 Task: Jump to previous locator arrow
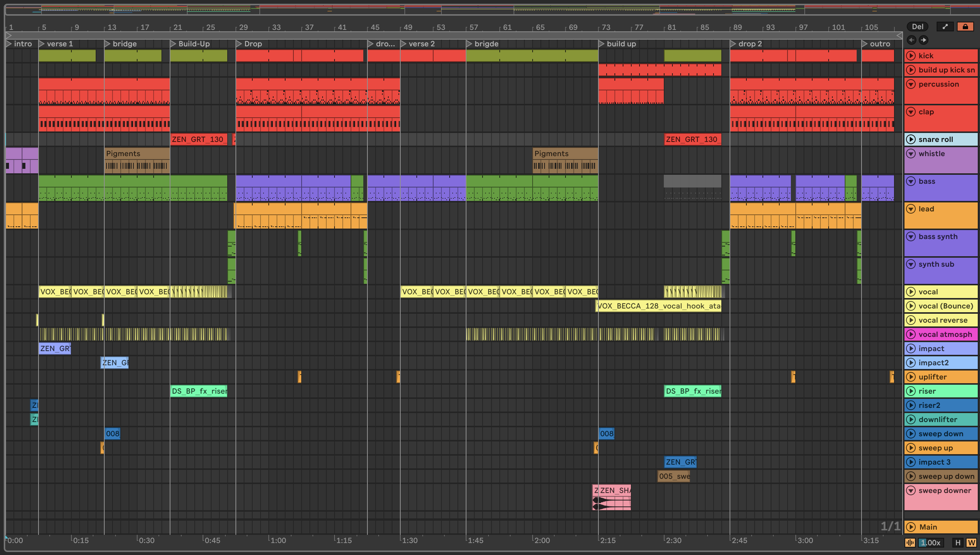[912, 40]
